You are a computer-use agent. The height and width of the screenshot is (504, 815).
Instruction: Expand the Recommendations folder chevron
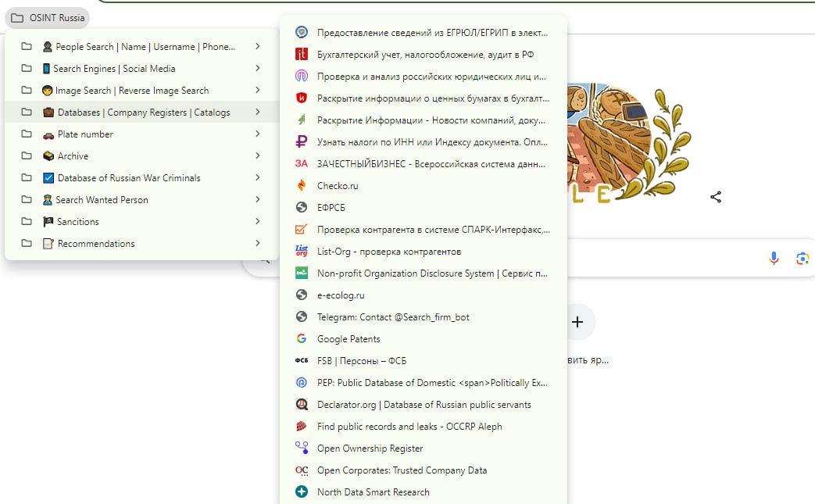point(258,244)
